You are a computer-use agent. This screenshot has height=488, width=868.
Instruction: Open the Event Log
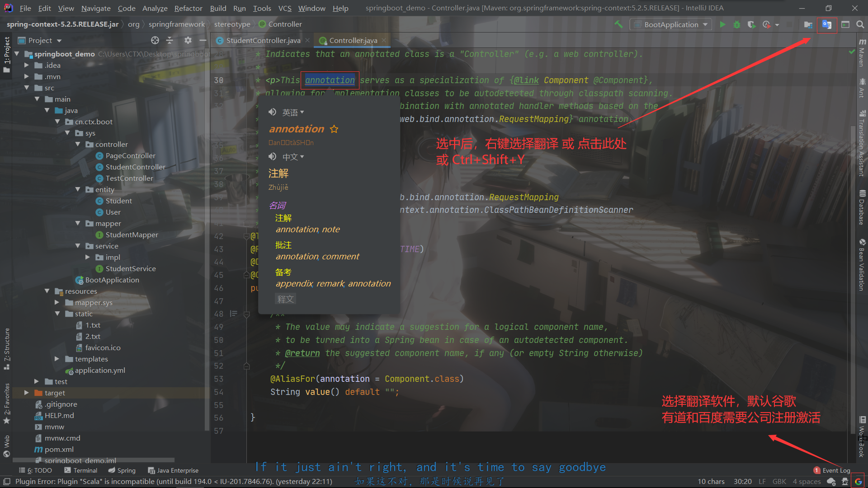point(832,470)
